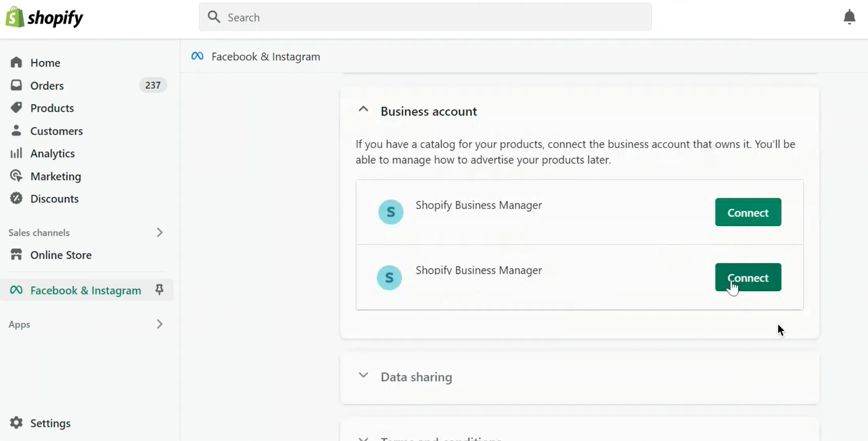Click the Business account heading
868x441 pixels.
[429, 112]
